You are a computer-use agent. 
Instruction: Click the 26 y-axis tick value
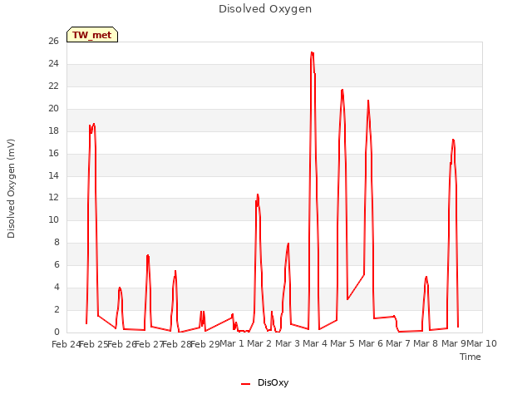[53, 41]
